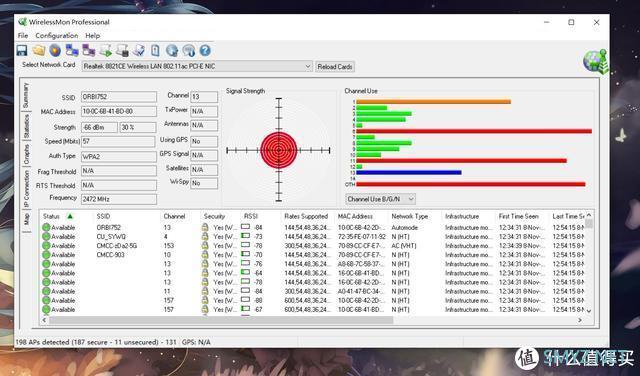
Task: Click the blue computers connection toolbar icon
Action: click(x=72, y=51)
